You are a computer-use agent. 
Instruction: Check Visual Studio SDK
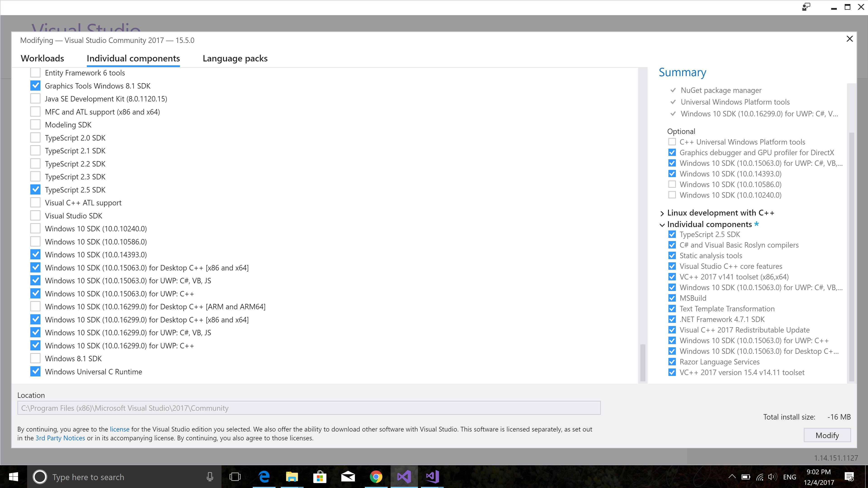tap(35, 216)
